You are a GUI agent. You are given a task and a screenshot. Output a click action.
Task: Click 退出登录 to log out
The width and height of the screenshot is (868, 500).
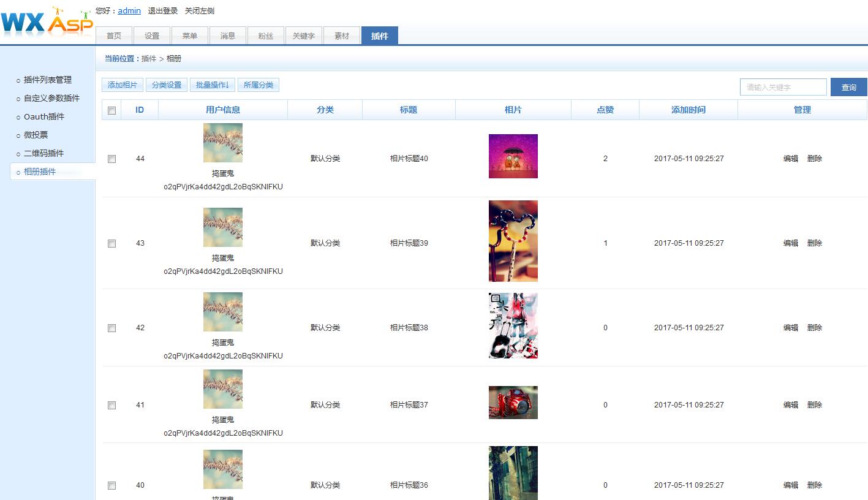163,10
